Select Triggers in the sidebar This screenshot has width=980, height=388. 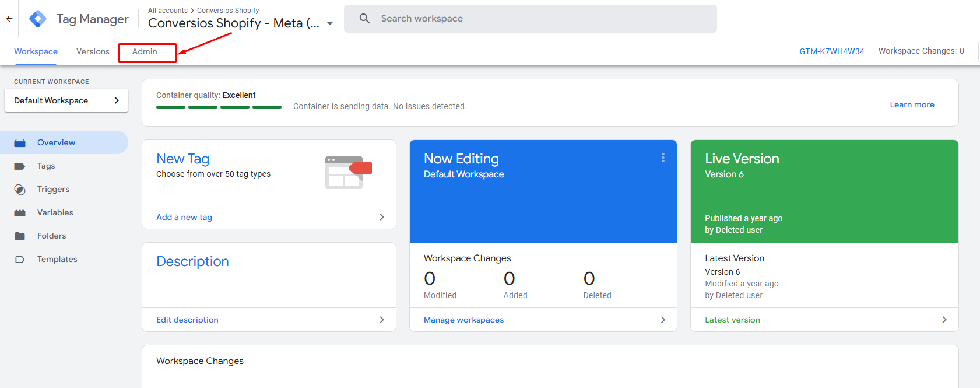53,189
